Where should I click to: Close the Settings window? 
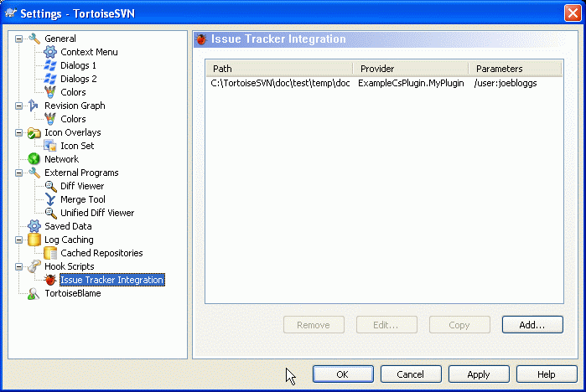[x=573, y=13]
